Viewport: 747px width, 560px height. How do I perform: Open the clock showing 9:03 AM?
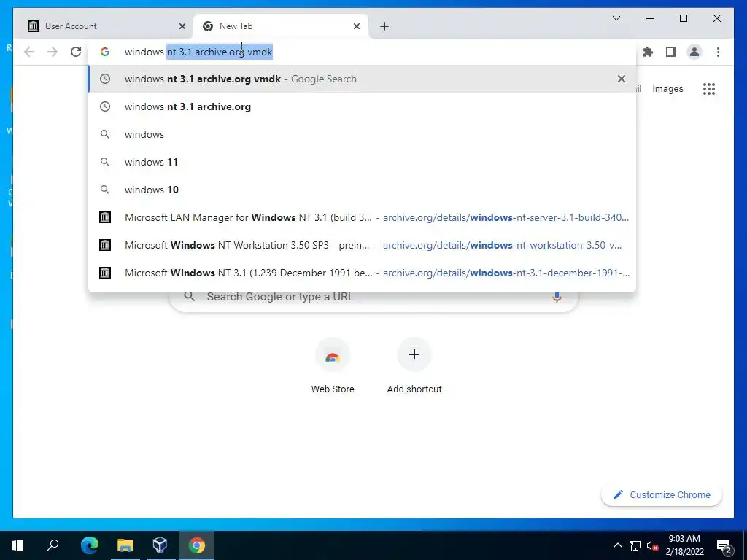684,545
